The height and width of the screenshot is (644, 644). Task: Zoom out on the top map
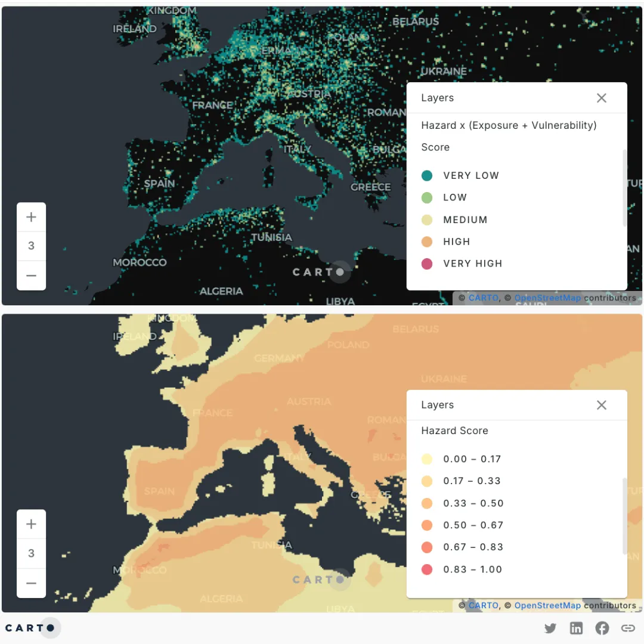coord(31,275)
